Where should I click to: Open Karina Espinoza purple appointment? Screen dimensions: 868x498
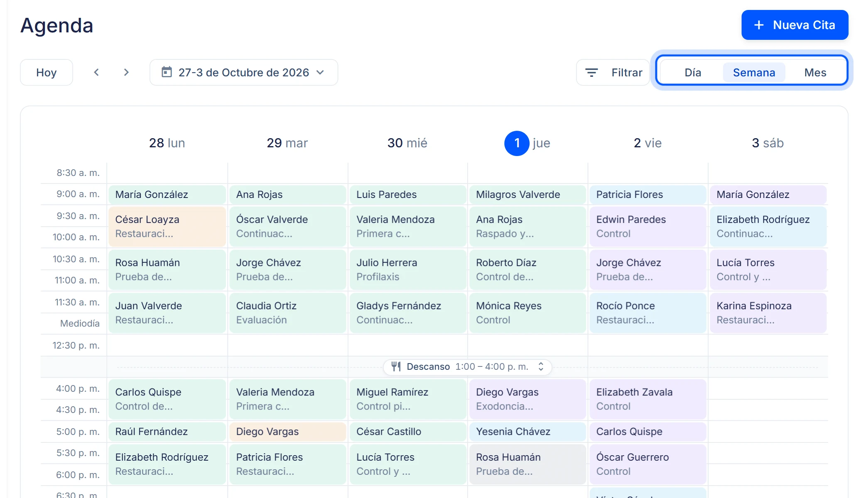point(768,313)
